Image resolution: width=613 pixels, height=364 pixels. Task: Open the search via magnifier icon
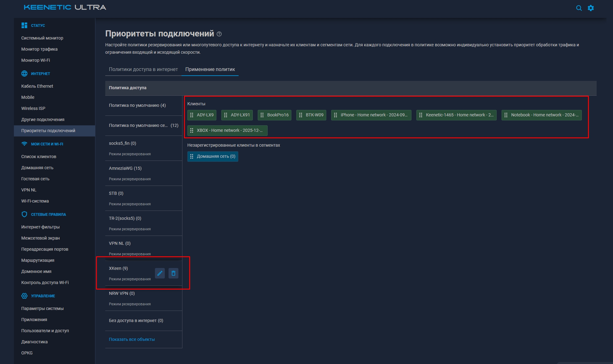coord(578,8)
